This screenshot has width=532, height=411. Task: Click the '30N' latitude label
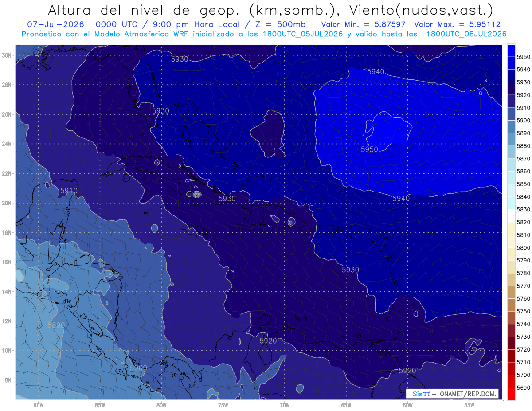[x=7, y=55]
